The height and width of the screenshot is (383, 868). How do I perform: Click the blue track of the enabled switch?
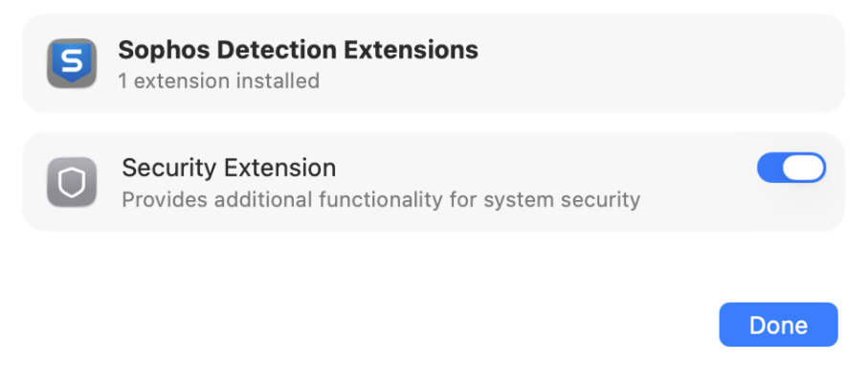coord(772,169)
